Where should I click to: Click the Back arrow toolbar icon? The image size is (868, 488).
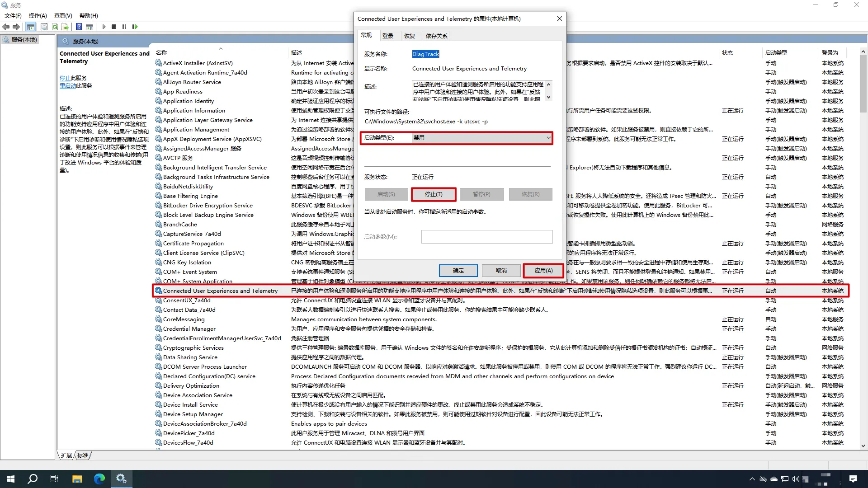6,27
